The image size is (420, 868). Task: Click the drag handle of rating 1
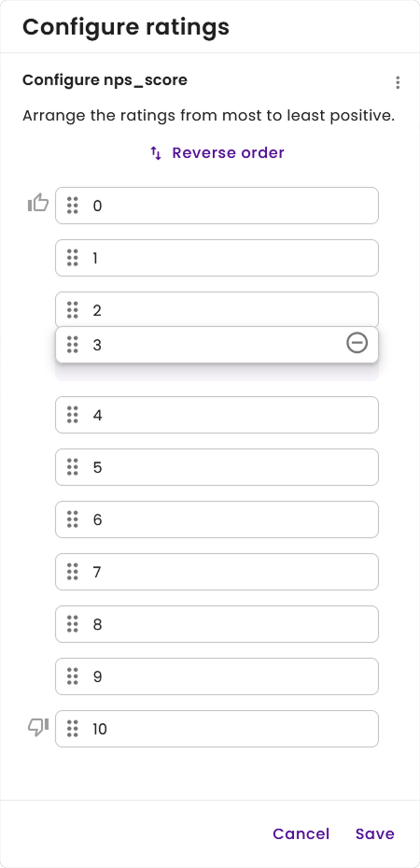(x=73, y=258)
